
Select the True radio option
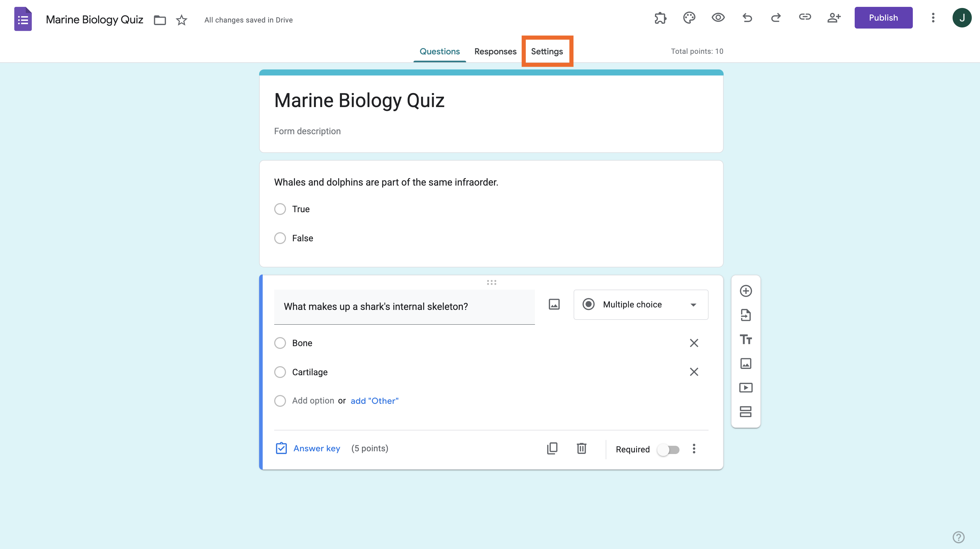pyautogui.click(x=280, y=209)
